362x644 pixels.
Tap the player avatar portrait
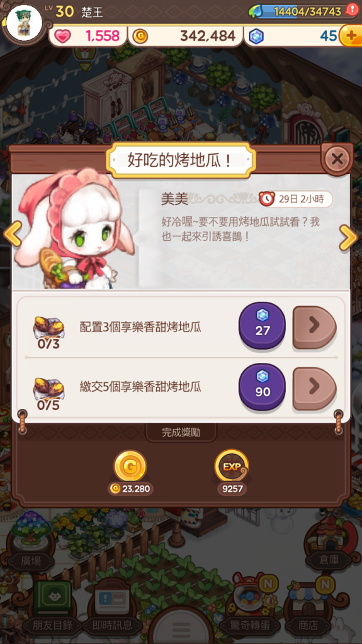tap(25, 23)
